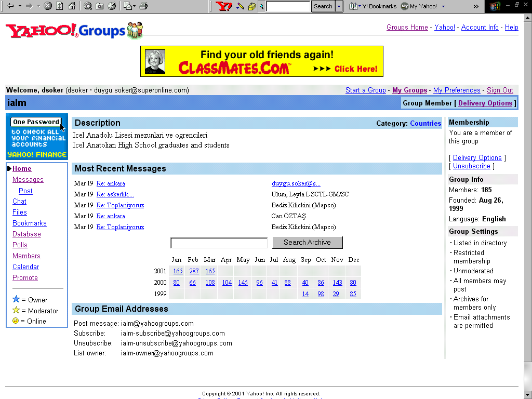Click the Sign Out link
This screenshot has height=399, width=532.
coord(500,90)
